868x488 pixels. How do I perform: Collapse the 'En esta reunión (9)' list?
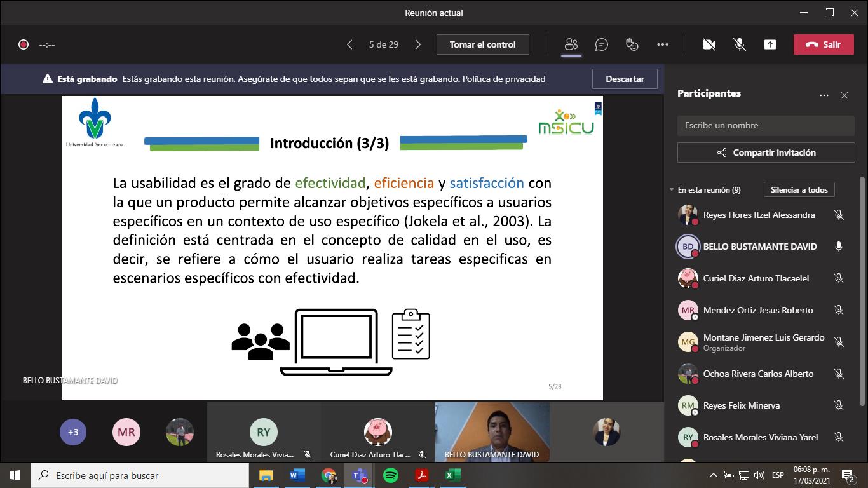coord(672,190)
